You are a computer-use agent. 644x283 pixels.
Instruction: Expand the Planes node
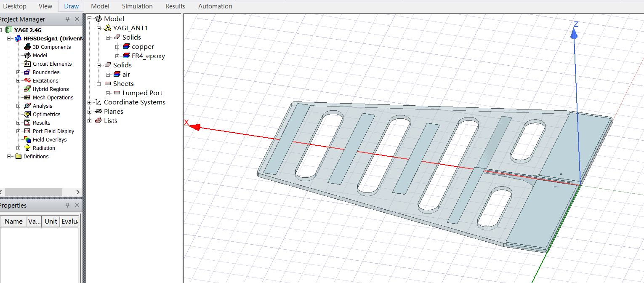pos(90,112)
